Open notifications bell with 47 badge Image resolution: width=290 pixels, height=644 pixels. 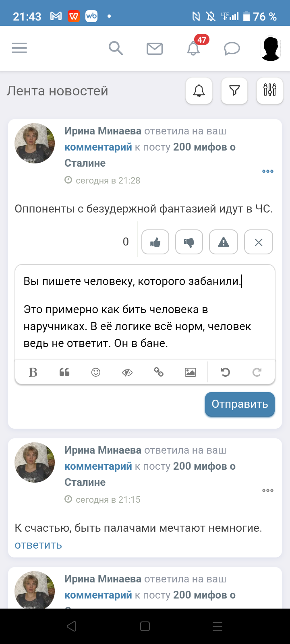click(x=194, y=48)
